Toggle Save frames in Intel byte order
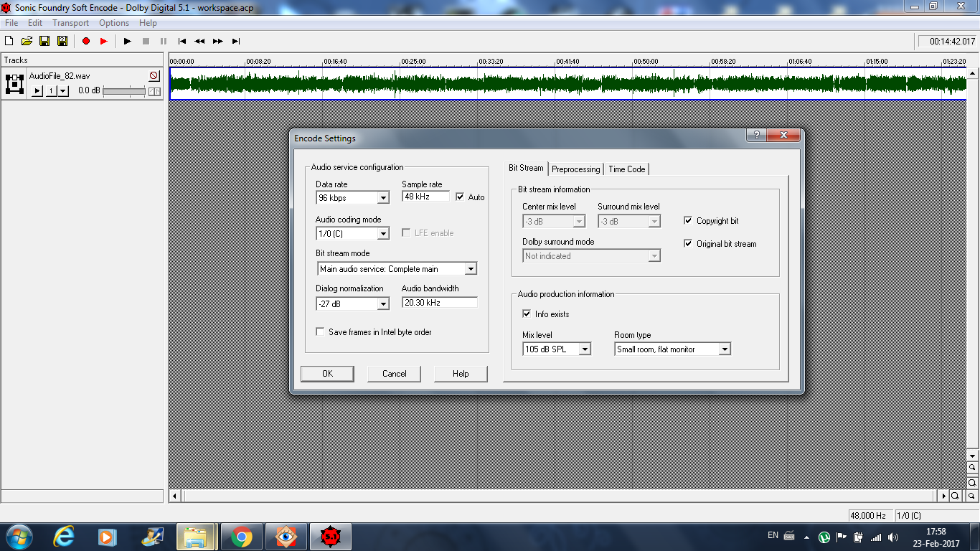Viewport: 980px width, 551px height. 321,332
